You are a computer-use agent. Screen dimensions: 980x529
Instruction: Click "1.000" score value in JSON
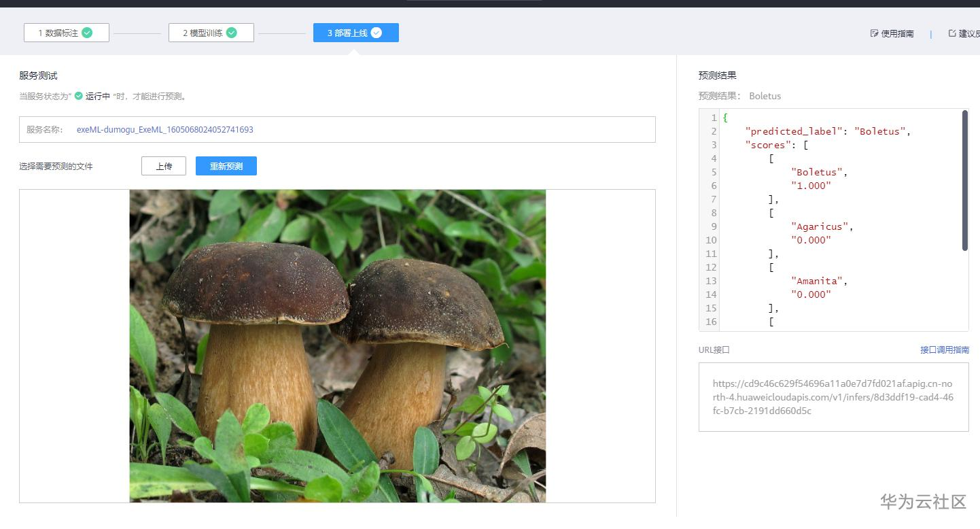coord(811,186)
